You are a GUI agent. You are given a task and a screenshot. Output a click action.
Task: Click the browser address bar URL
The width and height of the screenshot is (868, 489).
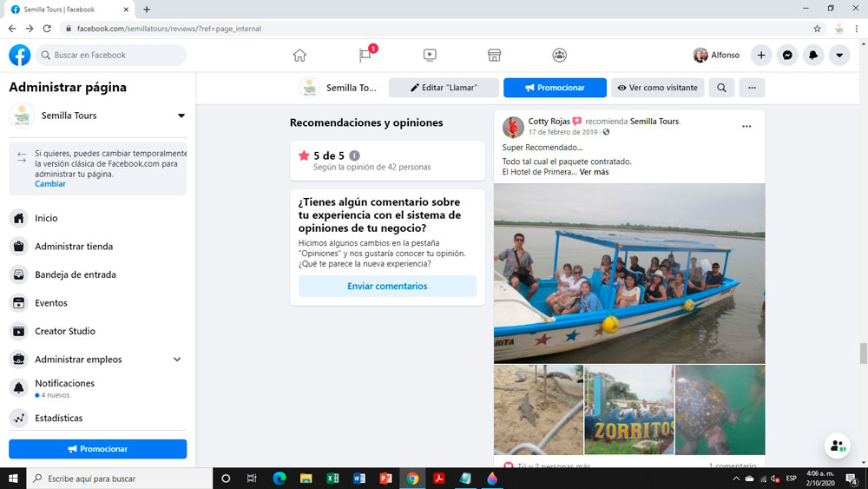169,29
